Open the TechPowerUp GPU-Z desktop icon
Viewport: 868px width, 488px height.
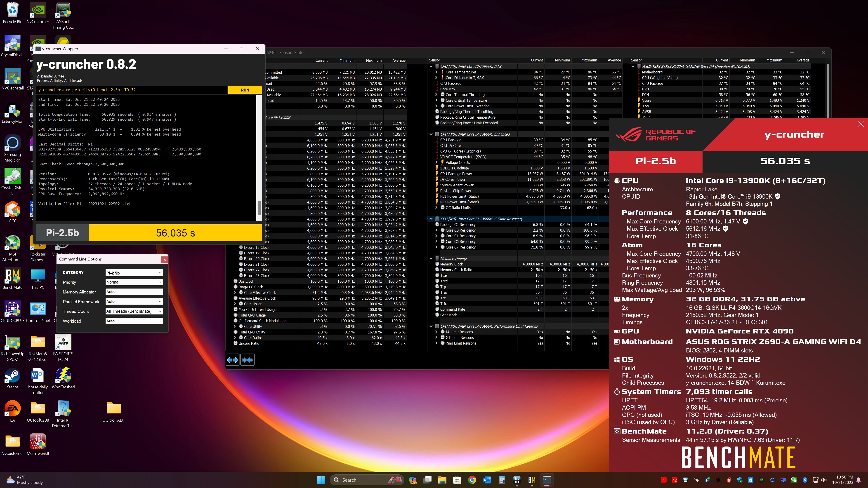(12, 348)
